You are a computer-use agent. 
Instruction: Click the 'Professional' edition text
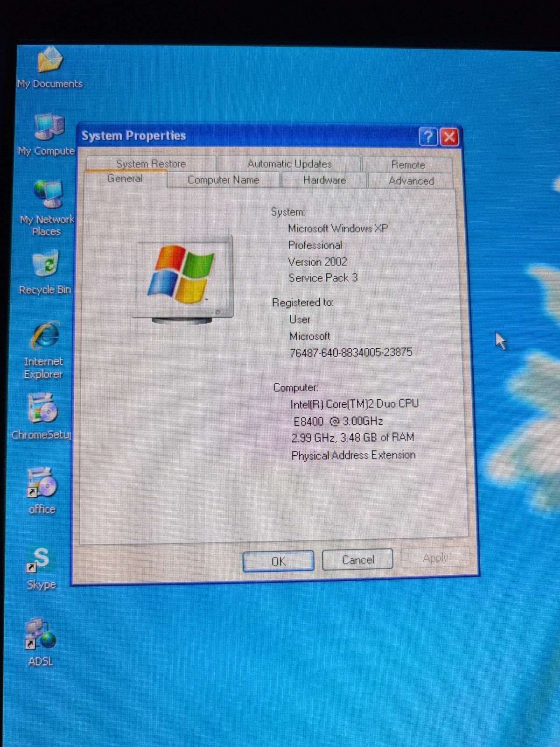coord(315,245)
